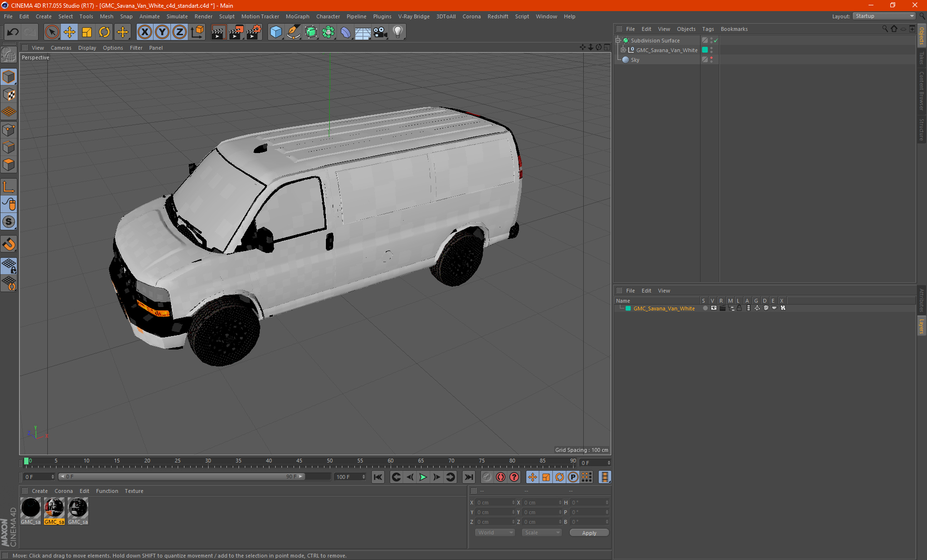The image size is (927, 560).
Task: Open the viewport Cameras menu
Action: pyautogui.click(x=61, y=48)
